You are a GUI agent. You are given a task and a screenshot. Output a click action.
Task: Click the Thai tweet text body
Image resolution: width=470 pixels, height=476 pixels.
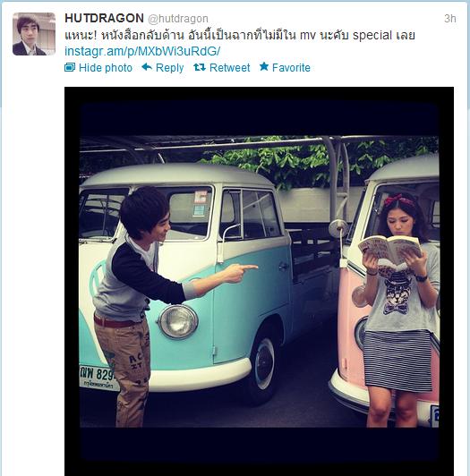point(240,36)
